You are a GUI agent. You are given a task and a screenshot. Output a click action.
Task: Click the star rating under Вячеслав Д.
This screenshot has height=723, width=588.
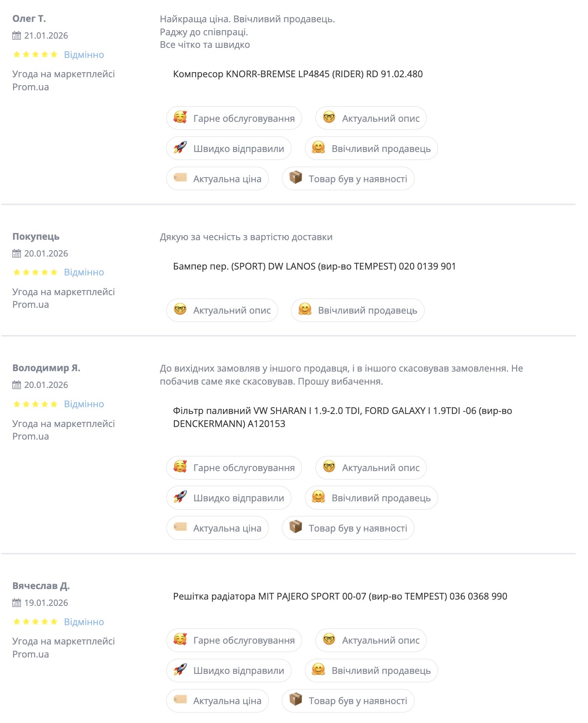[35, 622]
